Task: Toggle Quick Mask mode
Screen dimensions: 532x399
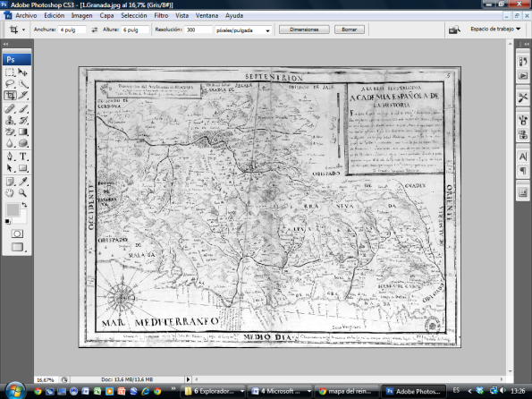Action: point(17,233)
